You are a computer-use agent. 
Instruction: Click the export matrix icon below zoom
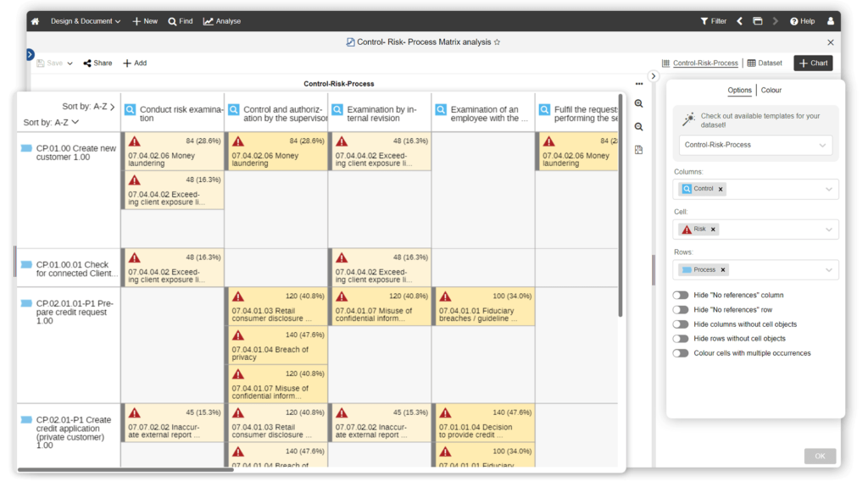(x=638, y=150)
